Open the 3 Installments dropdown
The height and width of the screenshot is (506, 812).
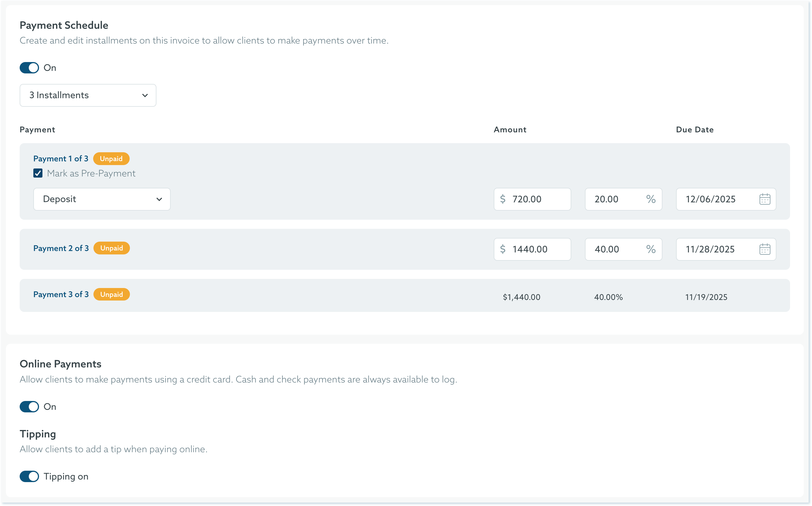click(x=88, y=95)
